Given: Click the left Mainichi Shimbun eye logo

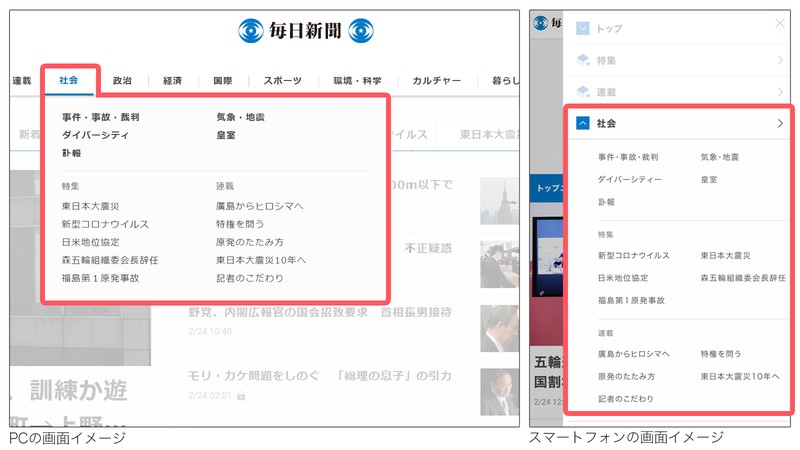Looking at the screenshot, I should (251, 31).
